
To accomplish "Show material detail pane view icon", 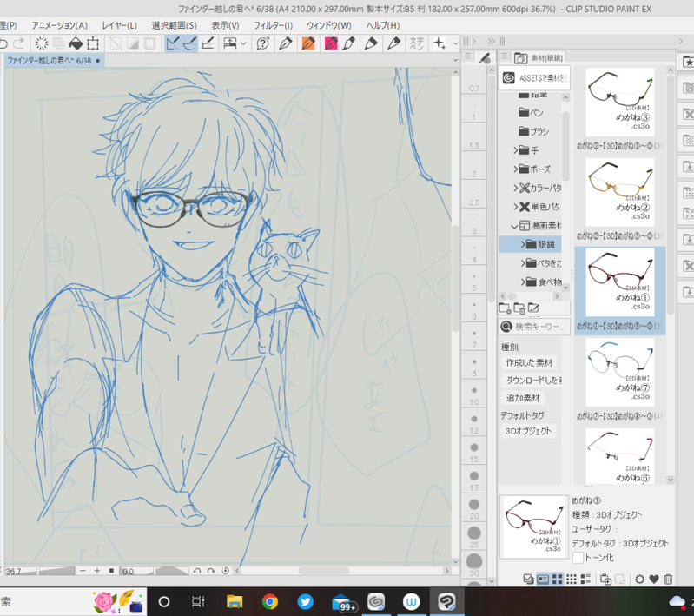I will coord(543,579).
